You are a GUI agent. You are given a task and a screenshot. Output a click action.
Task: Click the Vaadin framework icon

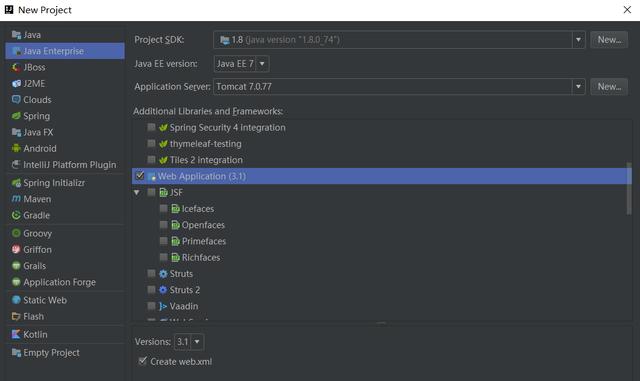[x=163, y=306]
